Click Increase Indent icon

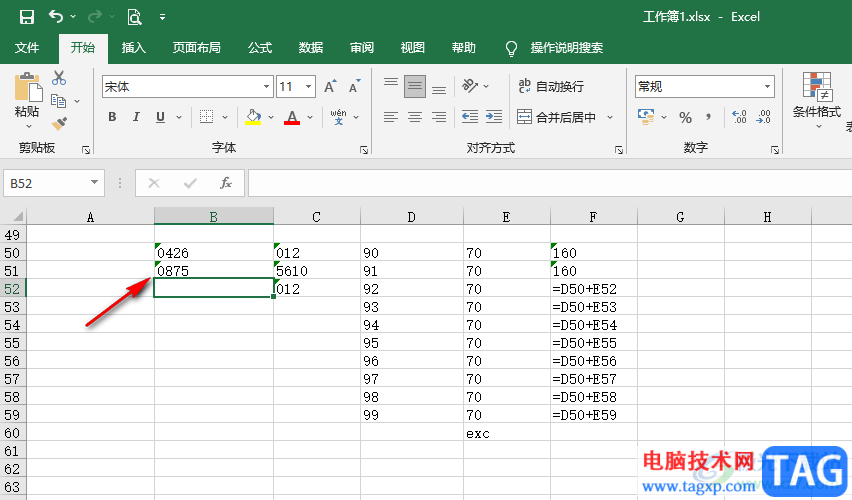pos(494,117)
